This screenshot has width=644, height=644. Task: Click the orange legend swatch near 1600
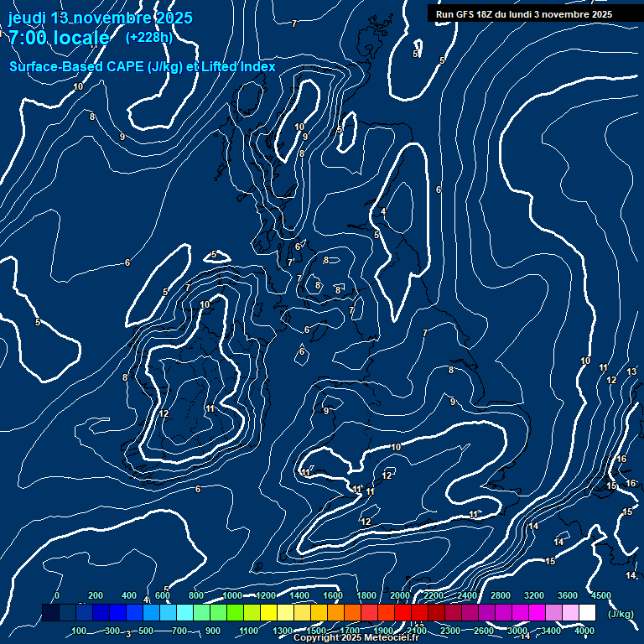[x=335, y=613]
